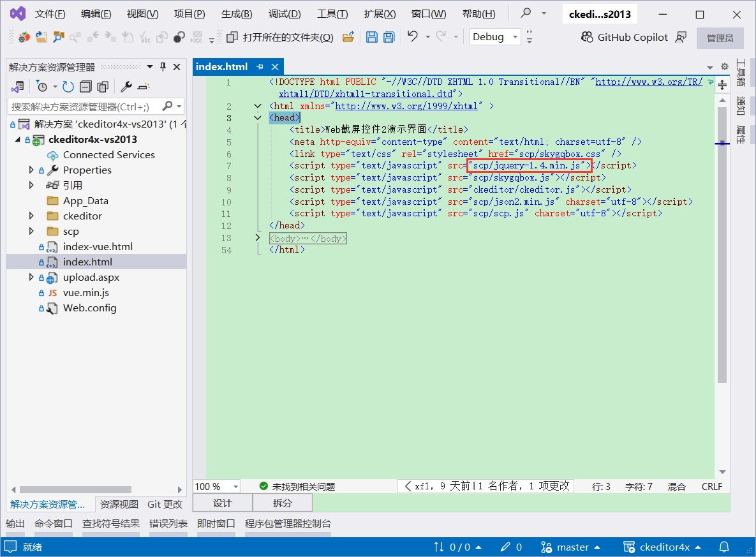The width and height of the screenshot is (756, 557).
Task: Switch to 设计 view button
Action: 223,503
